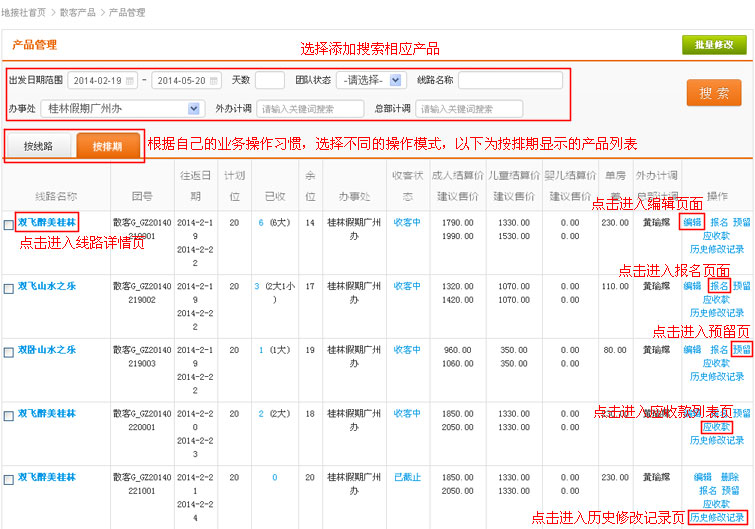Click the 删除 link in the last row
Image resolution: width=755 pixels, height=529 pixels.
729,478
